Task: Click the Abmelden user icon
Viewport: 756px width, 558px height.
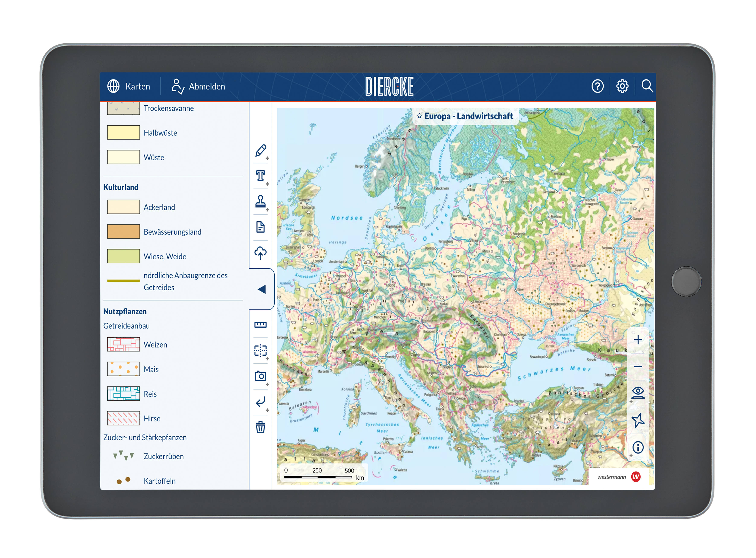Action: click(x=178, y=86)
